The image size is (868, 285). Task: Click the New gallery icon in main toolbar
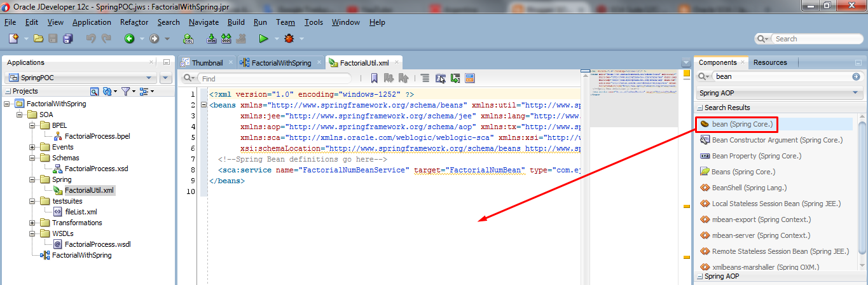[x=14, y=39]
